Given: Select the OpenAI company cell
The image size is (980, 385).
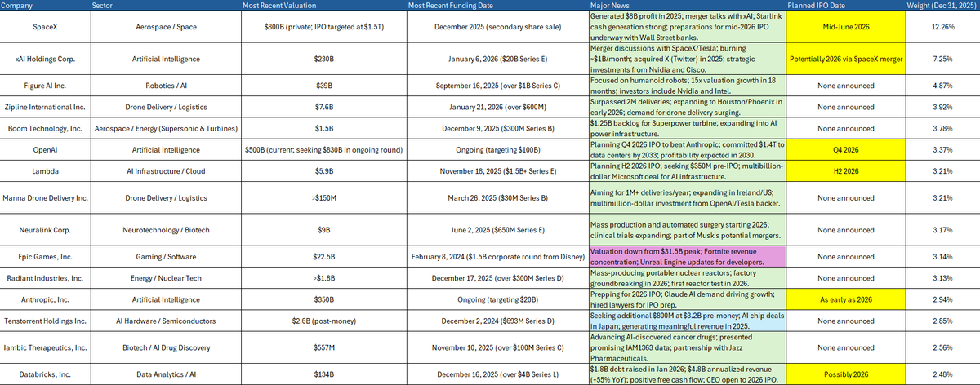Looking at the screenshot, I should pyautogui.click(x=46, y=149).
